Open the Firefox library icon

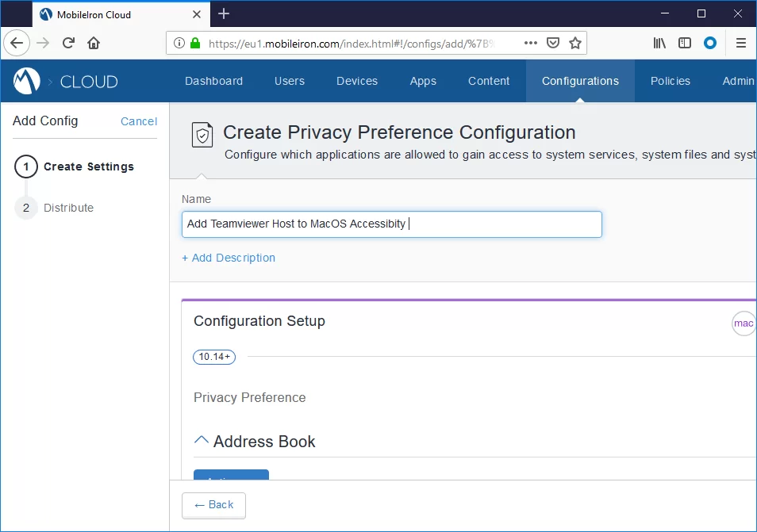tap(659, 43)
